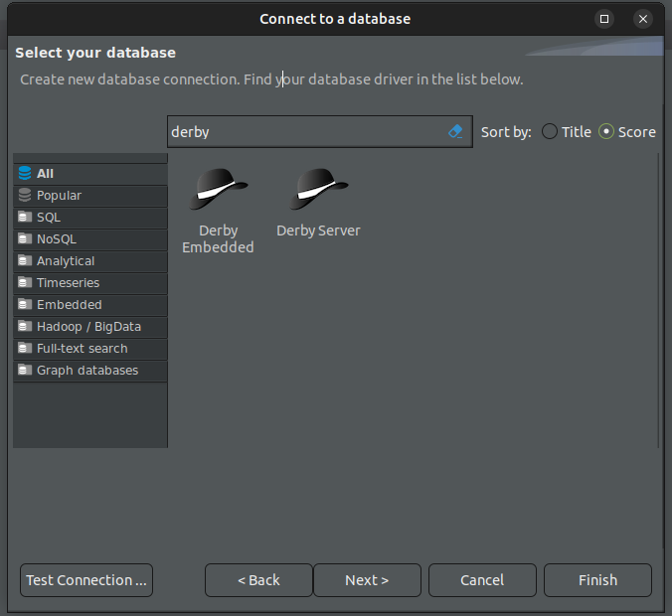Click the SQL category folder icon
The width and height of the screenshot is (672, 616).
click(x=25, y=218)
